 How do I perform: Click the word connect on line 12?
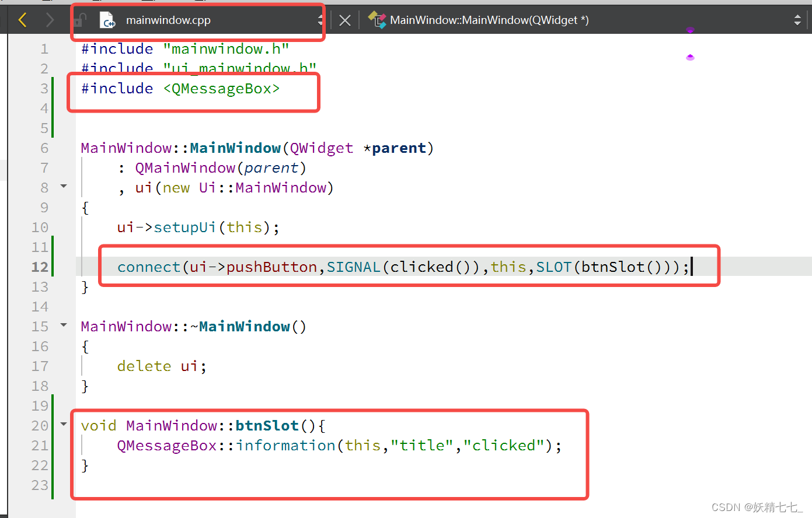coord(149,267)
